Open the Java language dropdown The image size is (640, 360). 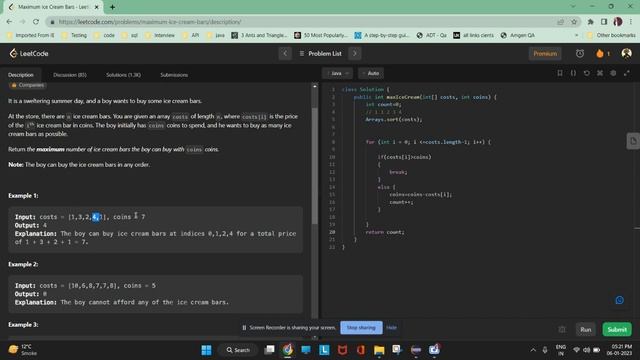coord(337,73)
